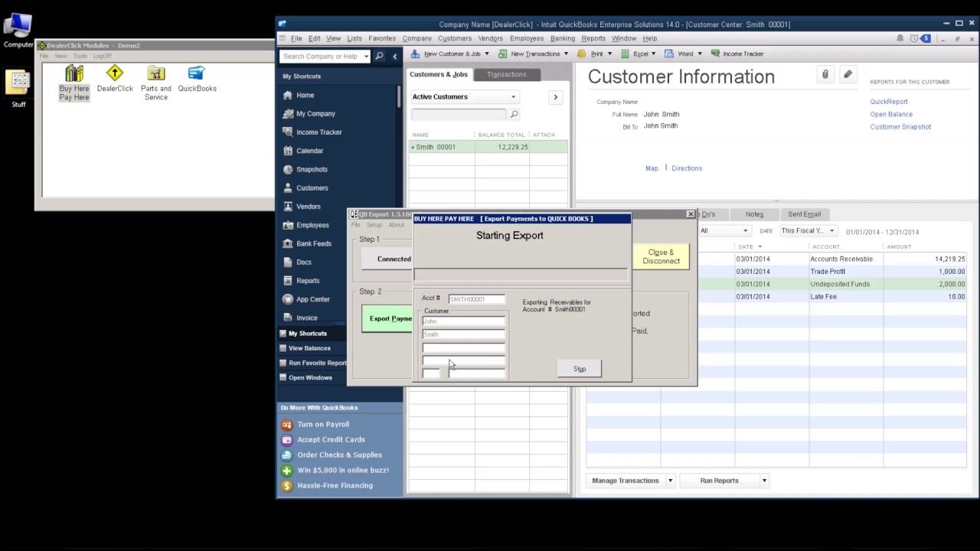Expand the customer list with the arrow button
This screenshot has height=551, width=980.
(555, 97)
